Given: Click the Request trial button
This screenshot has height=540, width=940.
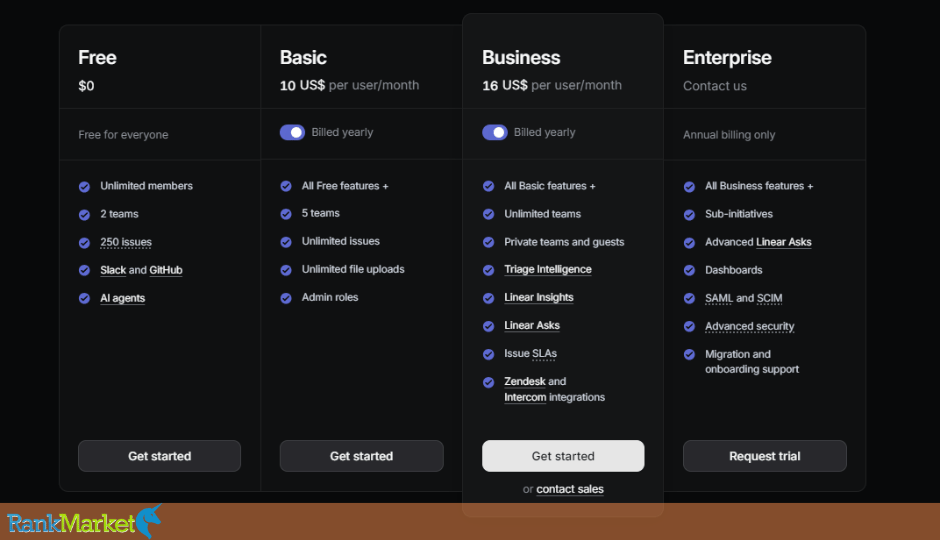Looking at the screenshot, I should click(764, 456).
